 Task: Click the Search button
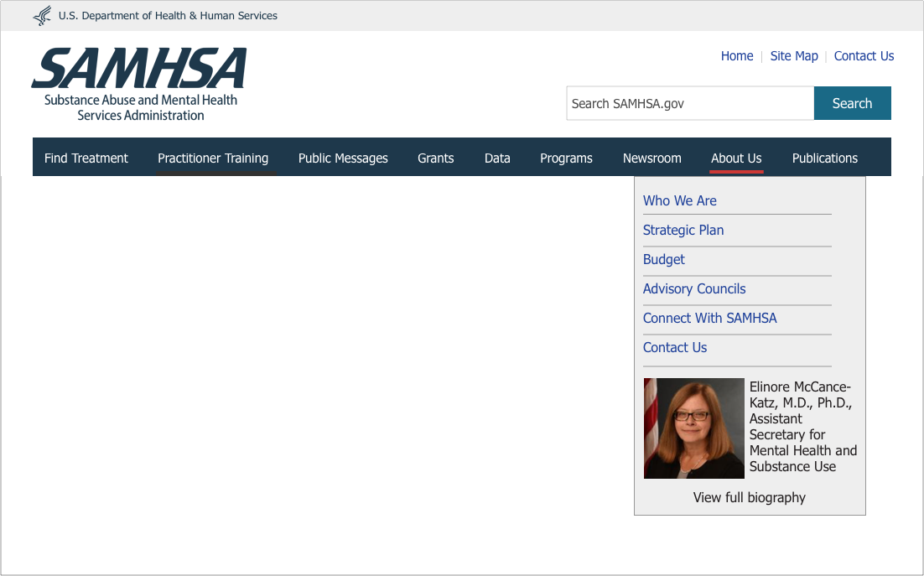click(852, 103)
